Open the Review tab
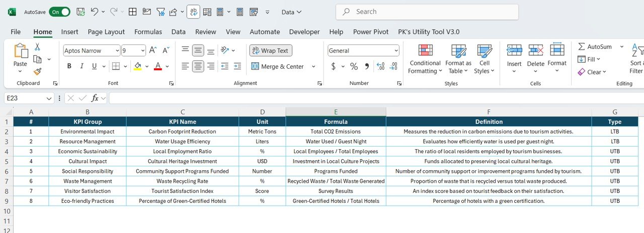Screen dimensions: 644x233 tap(205, 32)
